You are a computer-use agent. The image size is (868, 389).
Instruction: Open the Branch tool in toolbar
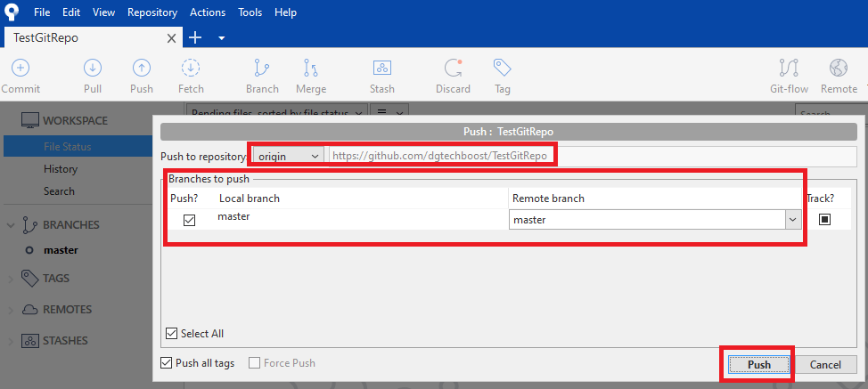[x=262, y=69]
